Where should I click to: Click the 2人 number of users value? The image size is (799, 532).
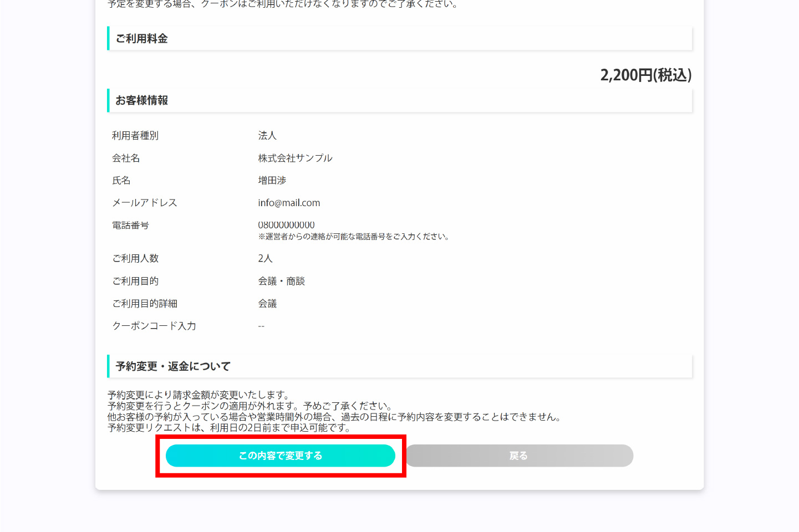265,259
